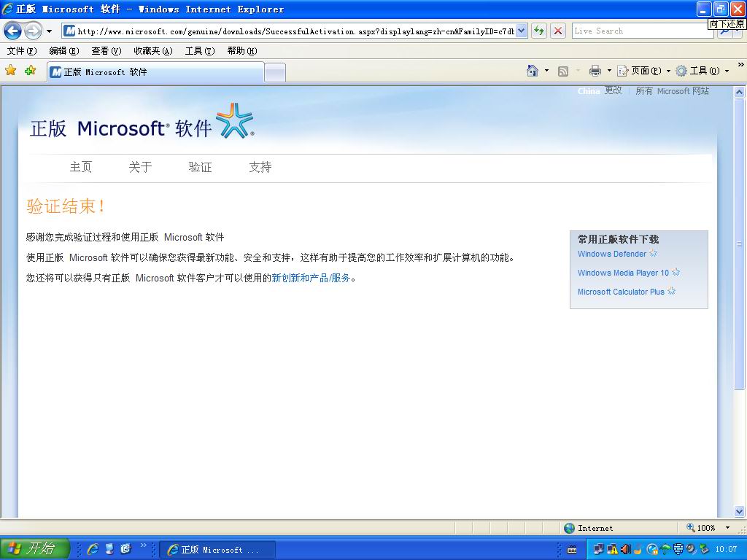Open the recent pages dropdown beside Forward

point(49,31)
